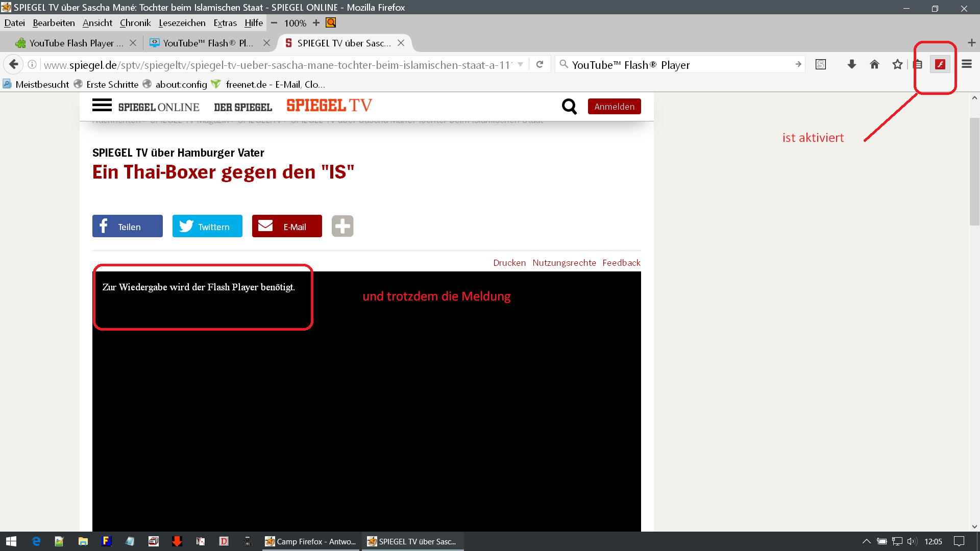The image size is (980, 551).
Task: Open the Lesezeichen menu
Action: (x=182, y=23)
